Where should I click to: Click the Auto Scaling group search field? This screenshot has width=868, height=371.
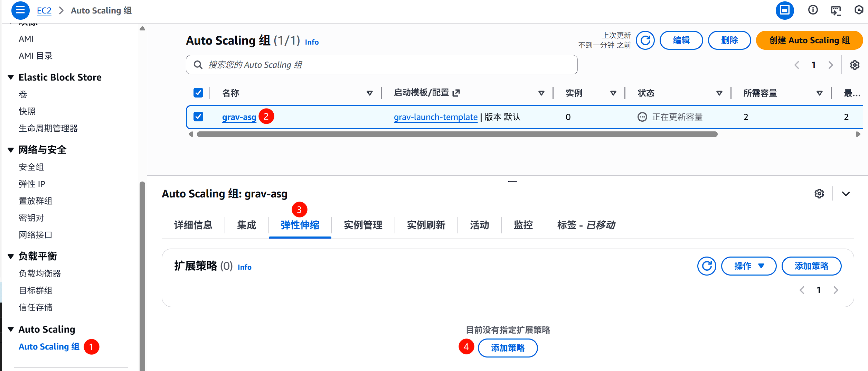[380, 65]
